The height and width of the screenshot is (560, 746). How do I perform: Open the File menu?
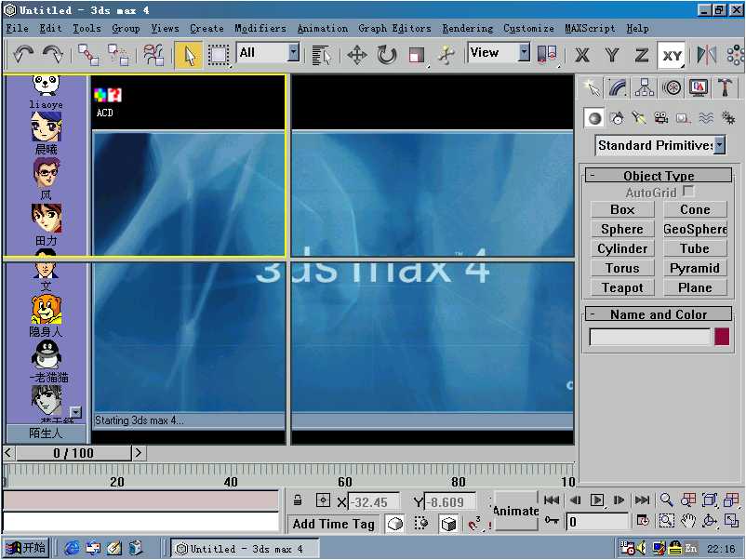tap(17, 28)
